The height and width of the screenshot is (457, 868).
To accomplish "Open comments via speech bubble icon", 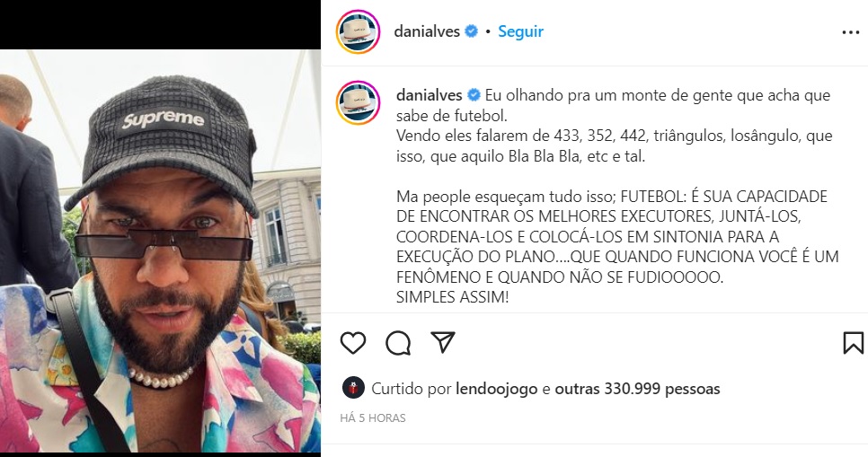I will [398, 343].
